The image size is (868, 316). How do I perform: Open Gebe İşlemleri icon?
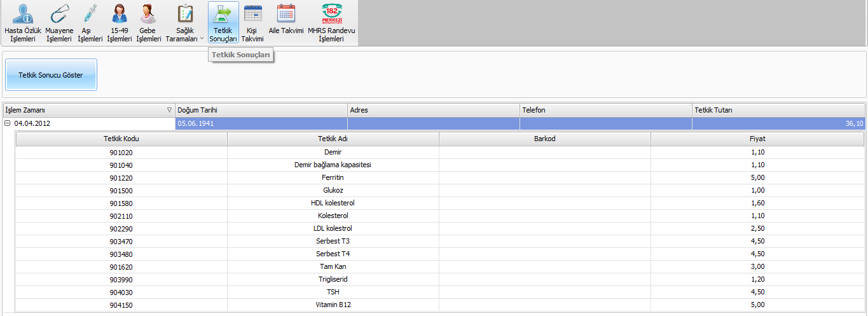click(148, 14)
